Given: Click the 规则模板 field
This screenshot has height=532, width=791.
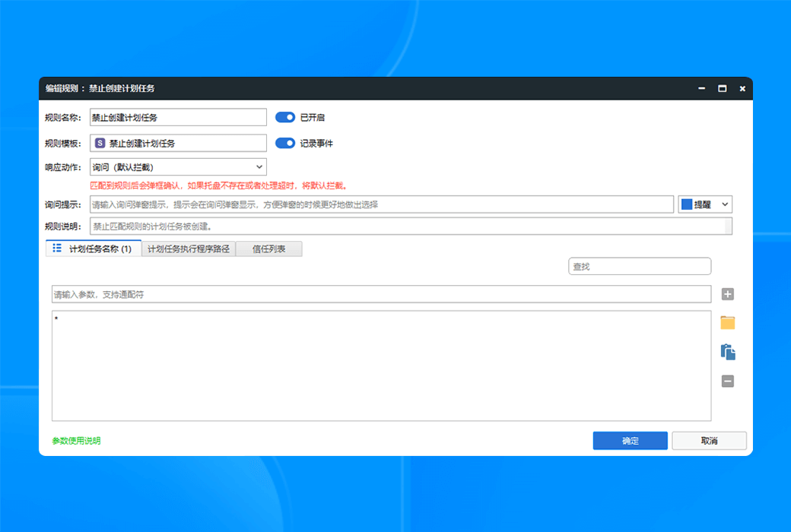Looking at the screenshot, I should click(x=178, y=143).
